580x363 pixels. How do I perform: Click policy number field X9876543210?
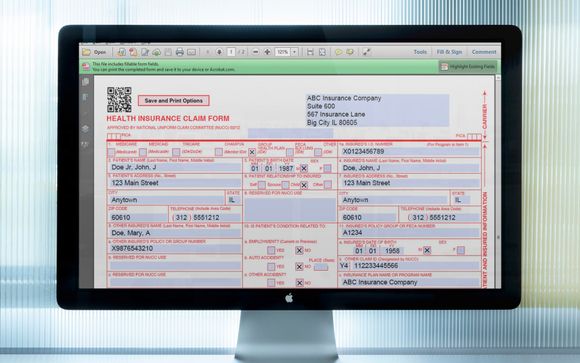pos(175,248)
